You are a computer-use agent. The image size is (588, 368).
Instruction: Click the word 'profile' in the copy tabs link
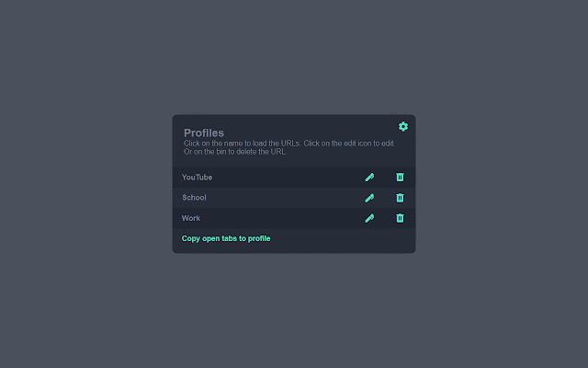257,238
